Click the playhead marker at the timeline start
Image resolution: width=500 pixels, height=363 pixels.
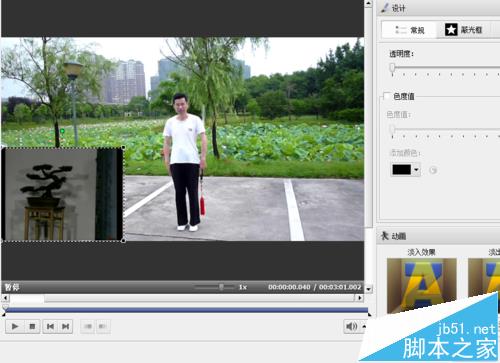click(5, 308)
